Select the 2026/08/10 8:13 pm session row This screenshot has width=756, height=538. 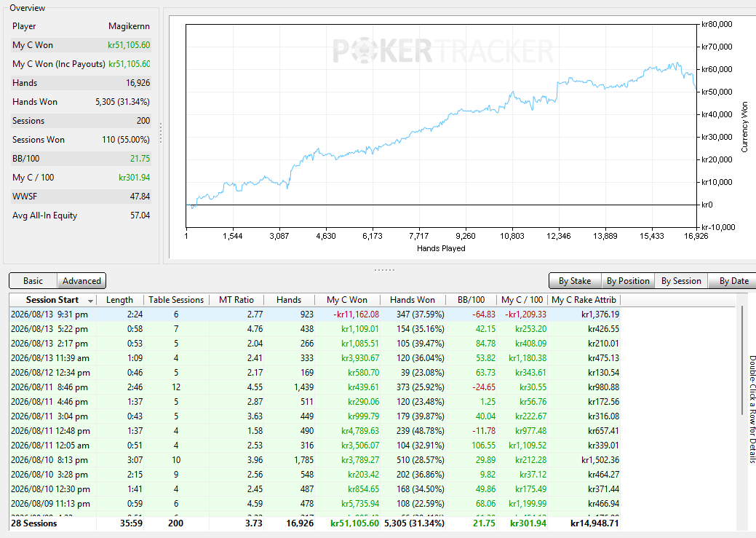315,460
